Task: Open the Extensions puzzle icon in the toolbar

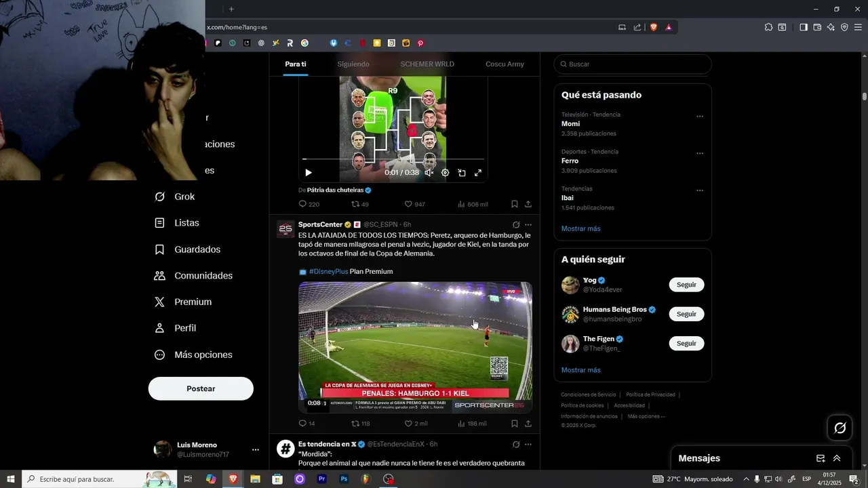Action: (768, 27)
